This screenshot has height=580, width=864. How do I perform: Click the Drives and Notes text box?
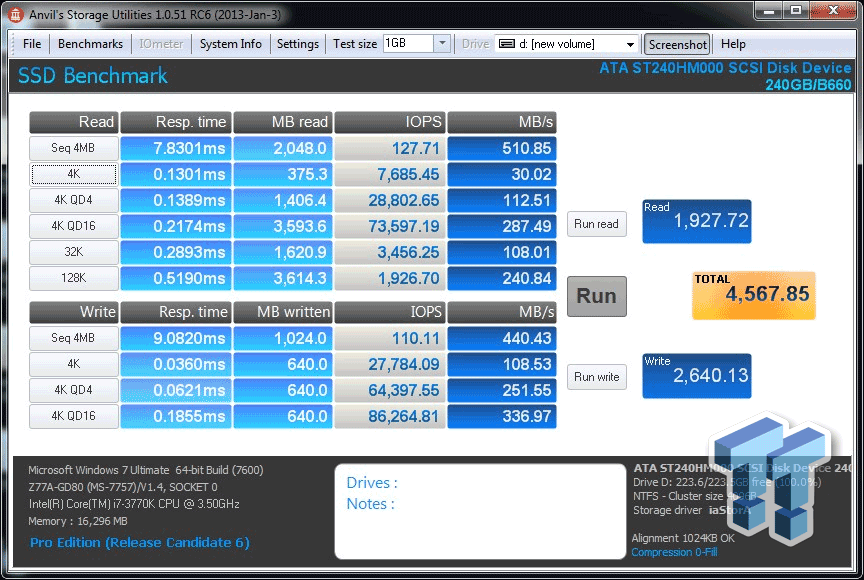[x=480, y=510]
